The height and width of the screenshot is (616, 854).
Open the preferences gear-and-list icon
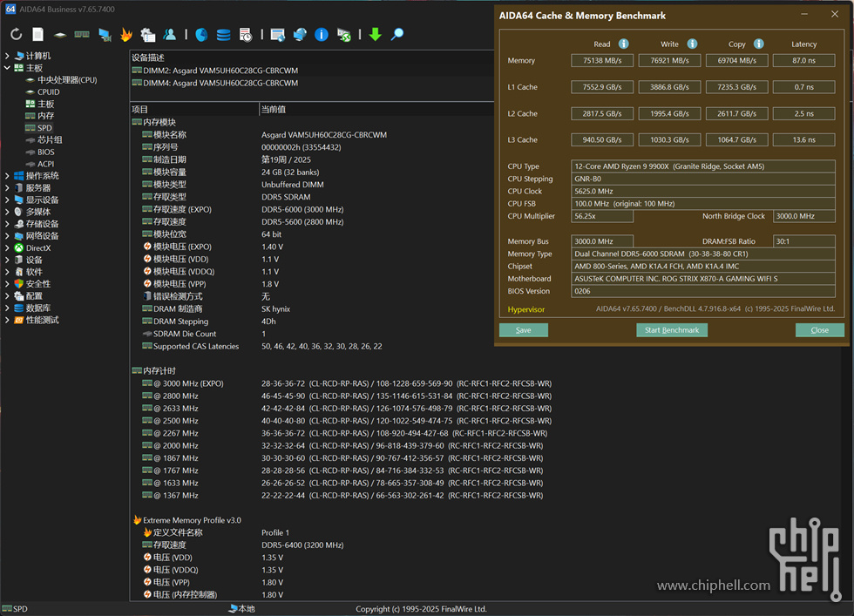coord(147,35)
